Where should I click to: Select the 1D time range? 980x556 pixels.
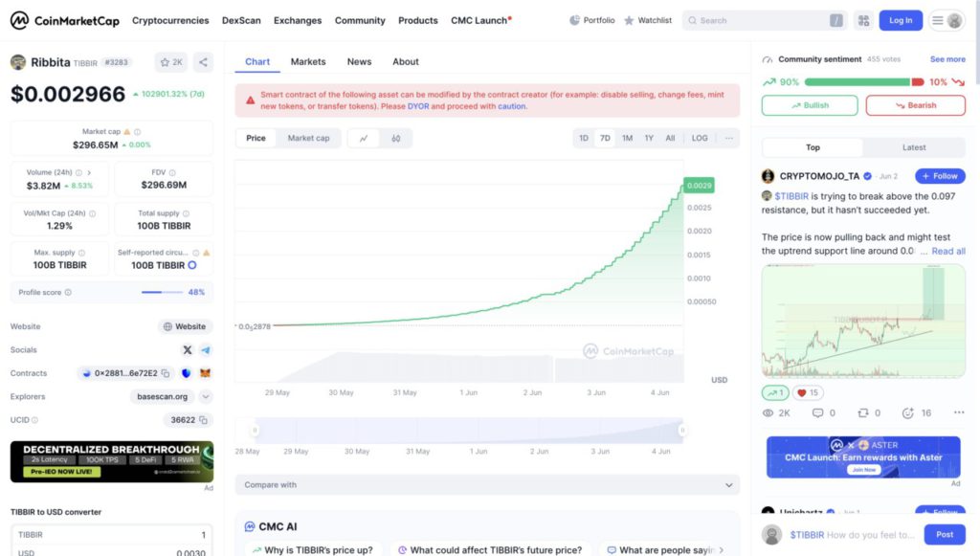(584, 138)
